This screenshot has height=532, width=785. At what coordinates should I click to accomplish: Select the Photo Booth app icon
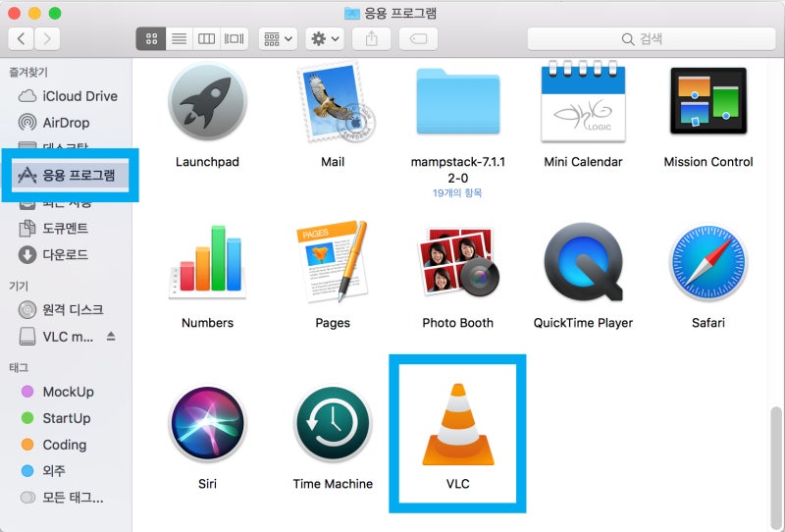coord(458,261)
